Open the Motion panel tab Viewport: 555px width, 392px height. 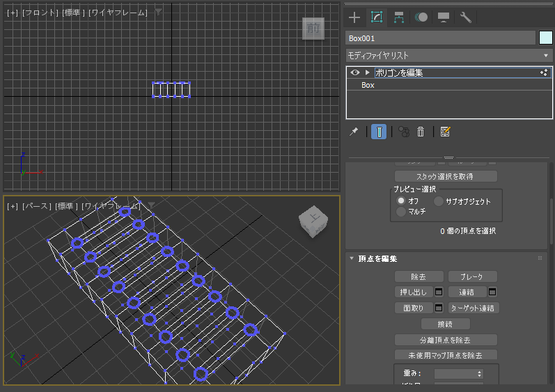click(x=421, y=17)
